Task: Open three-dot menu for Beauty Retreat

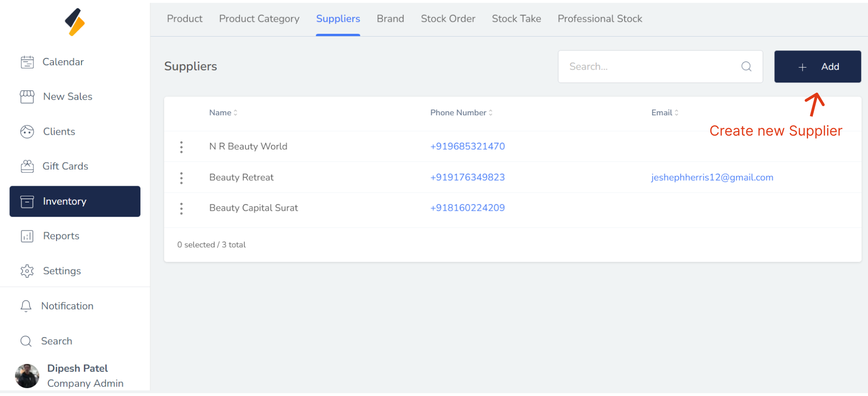Action: click(181, 178)
